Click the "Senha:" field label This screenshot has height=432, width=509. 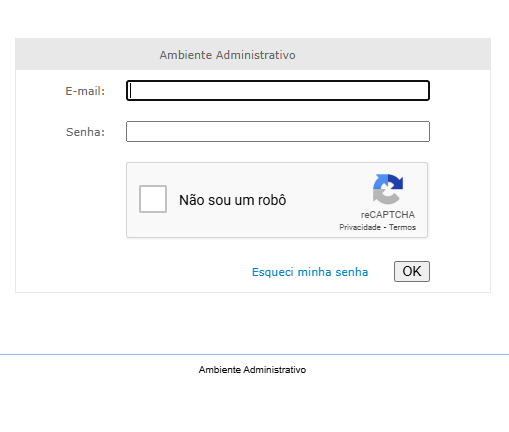coord(85,132)
